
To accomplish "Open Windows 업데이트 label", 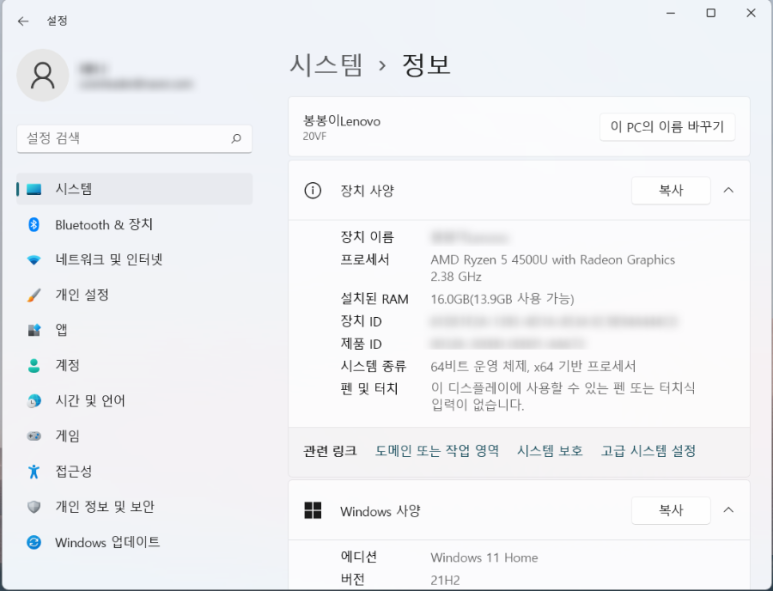I will [x=107, y=543].
